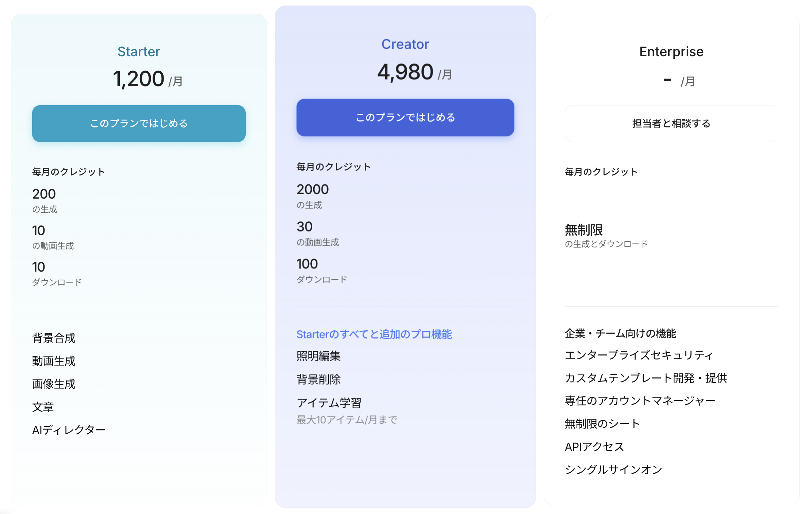Click the 4,980 monthly price in Creator
Screen dimensions: 812x514
pyautogui.click(x=405, y=72)
